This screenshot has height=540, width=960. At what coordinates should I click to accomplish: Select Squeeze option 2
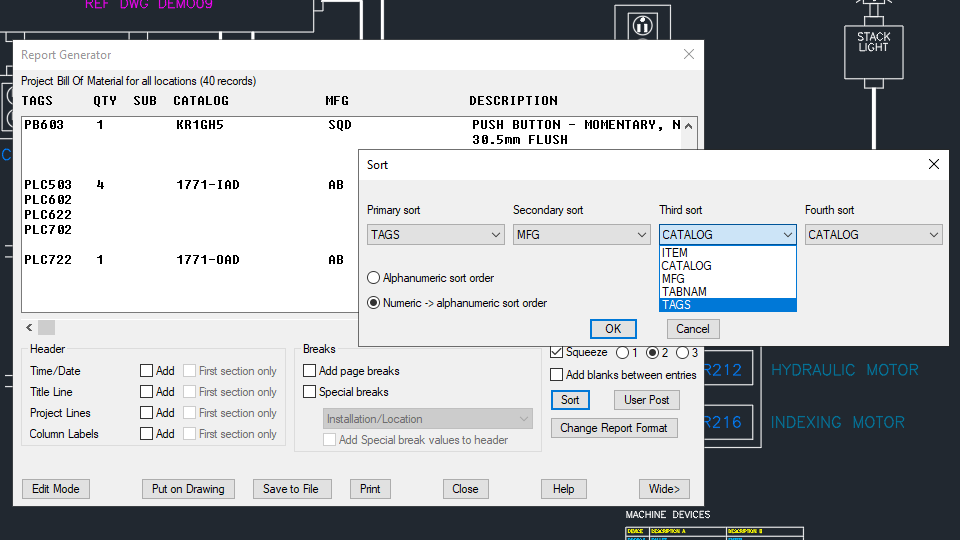point(653,353)
